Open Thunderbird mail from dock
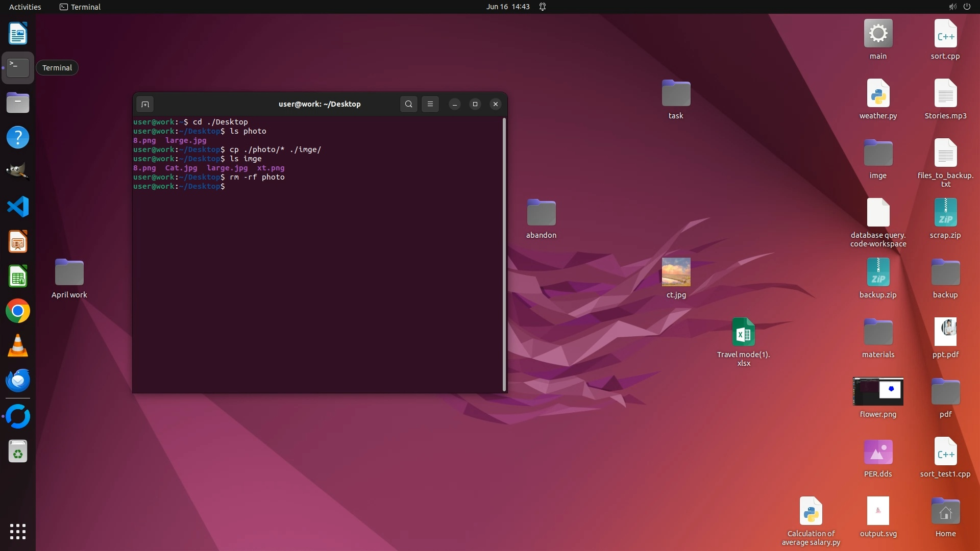Viewport: 980px width, 551px height. pos(18,381)
